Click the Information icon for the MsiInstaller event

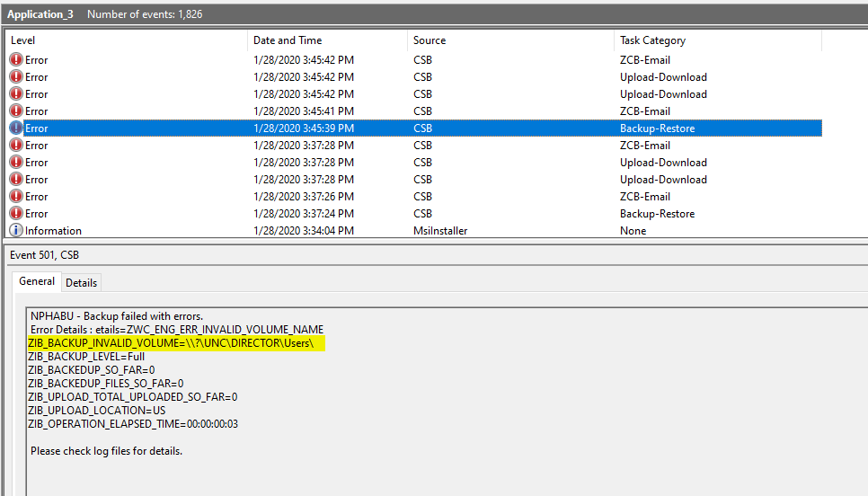(x=16, y=231)
